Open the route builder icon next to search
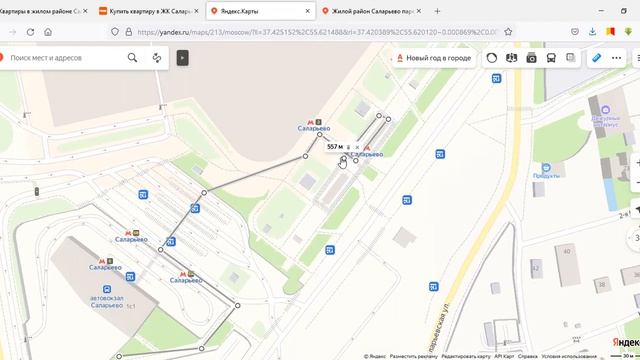Viewport: 640px width, 360px height. [157, 58]
